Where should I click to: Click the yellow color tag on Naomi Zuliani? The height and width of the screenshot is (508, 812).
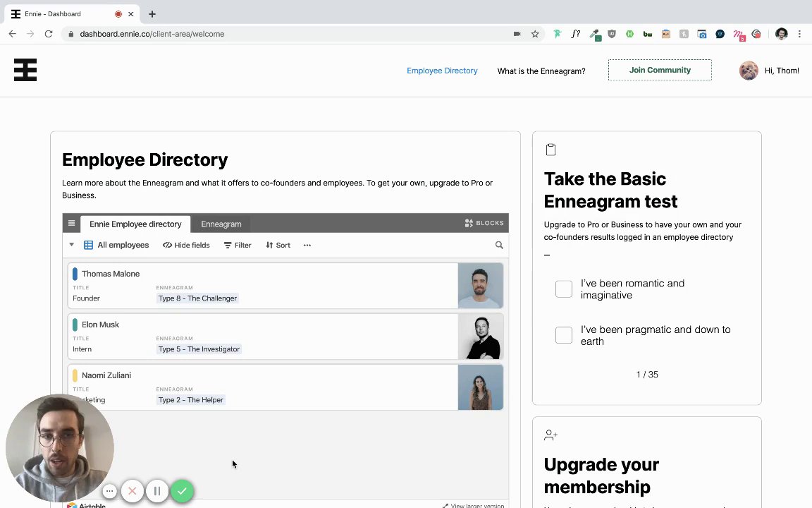75,375
